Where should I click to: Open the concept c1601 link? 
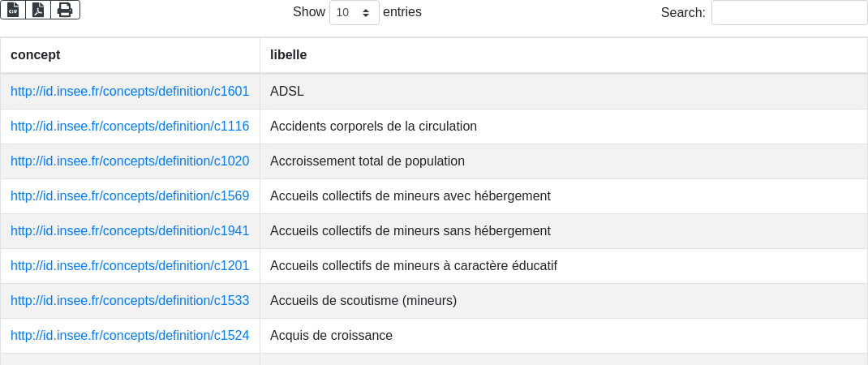pos(130,92)
